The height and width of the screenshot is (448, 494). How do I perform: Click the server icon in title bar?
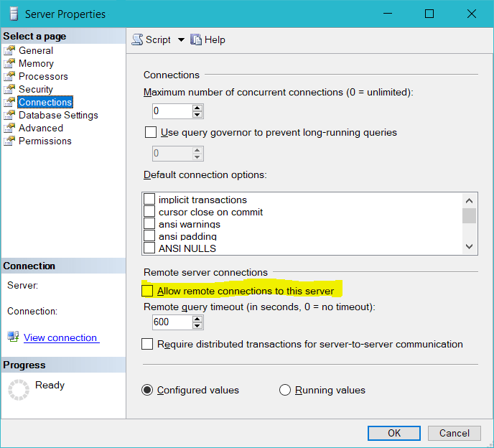(x=14, y=14)
